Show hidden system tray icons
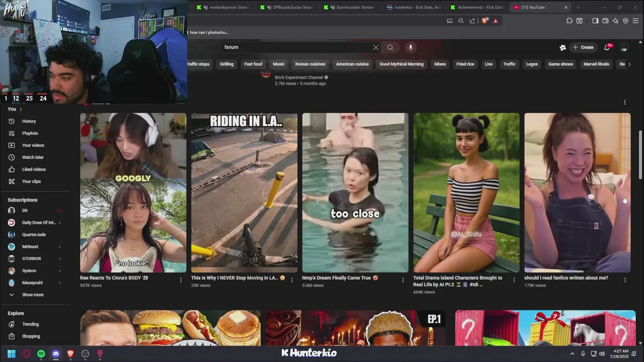 click(572, 354)
